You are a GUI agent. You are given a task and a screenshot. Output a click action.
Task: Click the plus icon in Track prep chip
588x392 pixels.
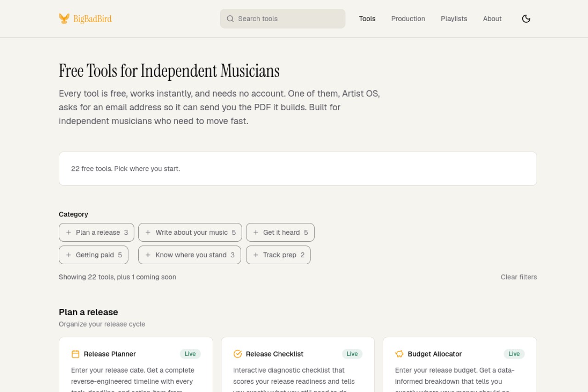tap(256, 255)
